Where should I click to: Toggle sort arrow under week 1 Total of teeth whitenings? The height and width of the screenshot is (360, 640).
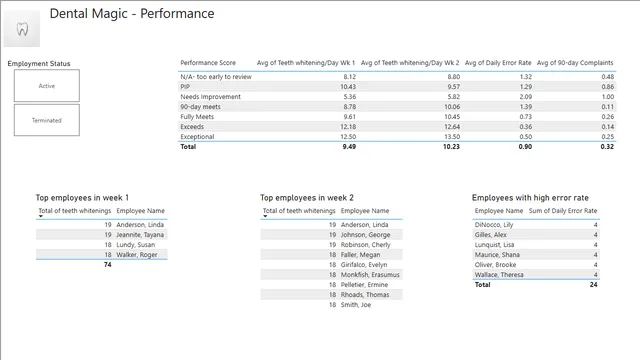pyautogui.click(x=41, y=216)
